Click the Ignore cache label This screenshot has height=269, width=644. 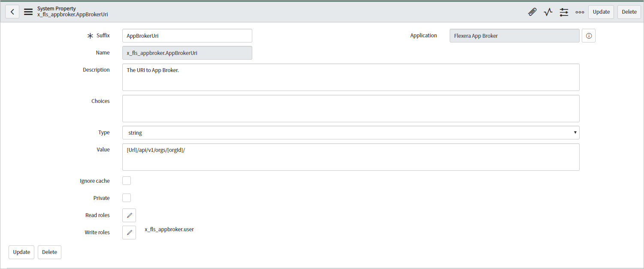click(95, 181)
